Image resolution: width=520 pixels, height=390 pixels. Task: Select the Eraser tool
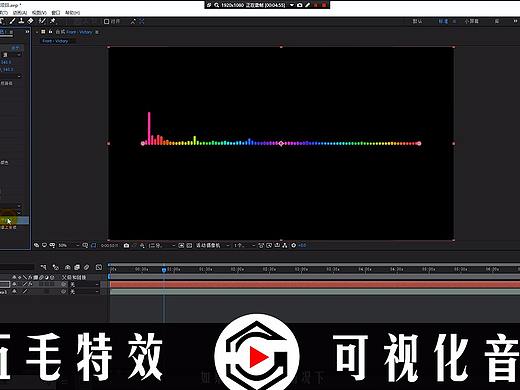[30, 21]
